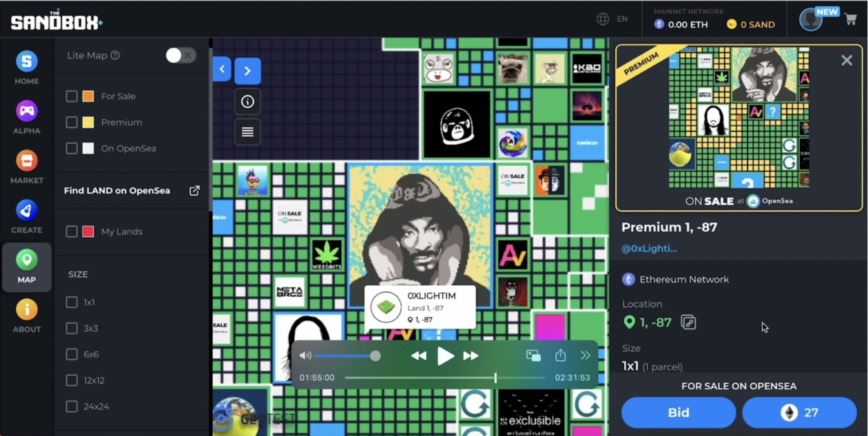Toggle the Lite Map switch
The image size is (868, 436).
click(x=180, y=55)
